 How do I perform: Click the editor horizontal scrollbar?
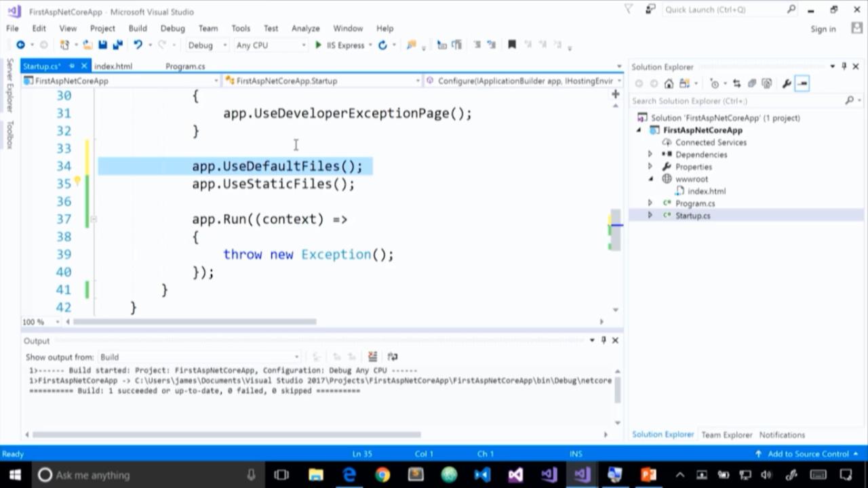click(194, 322)
